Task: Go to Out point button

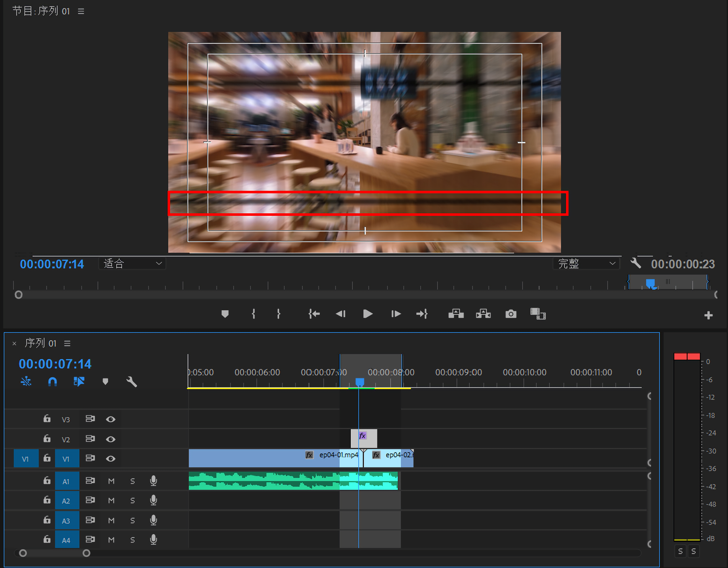Action: [422, 314]
